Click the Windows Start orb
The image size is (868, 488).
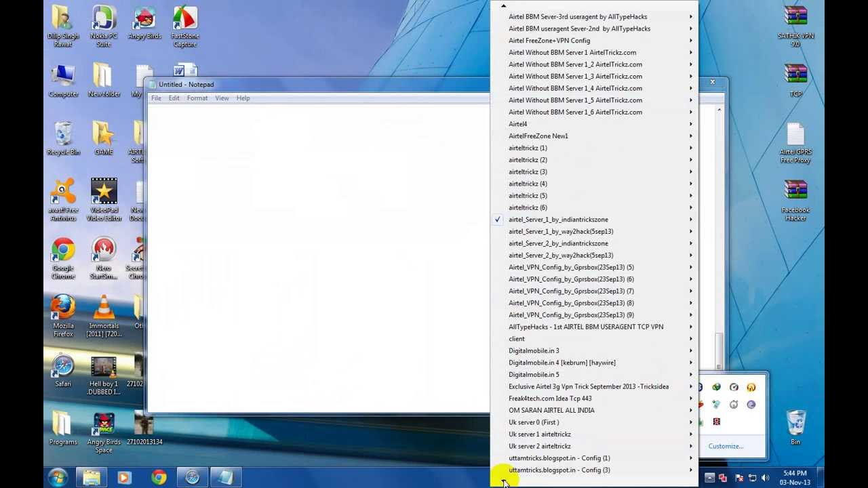coord(58,477)
